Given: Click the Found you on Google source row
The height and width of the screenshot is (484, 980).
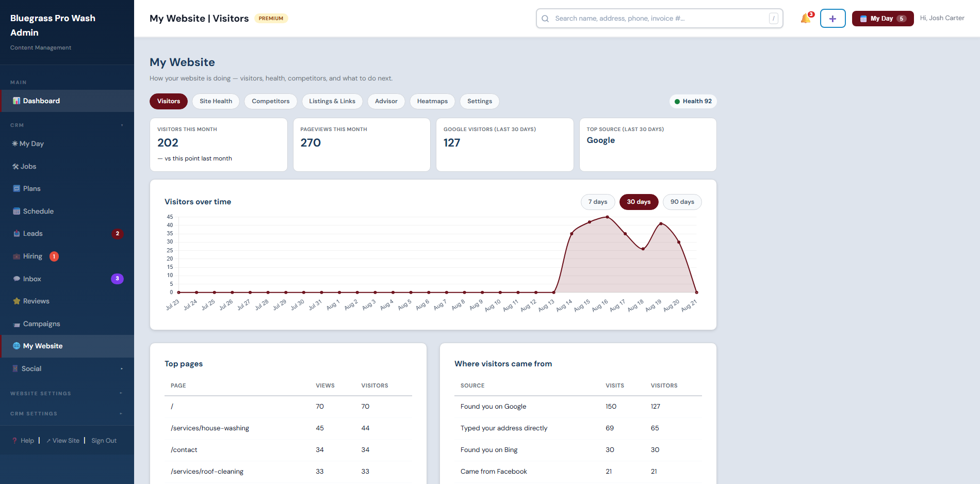Looking at the screenshot, I should [x=578, y=407].
